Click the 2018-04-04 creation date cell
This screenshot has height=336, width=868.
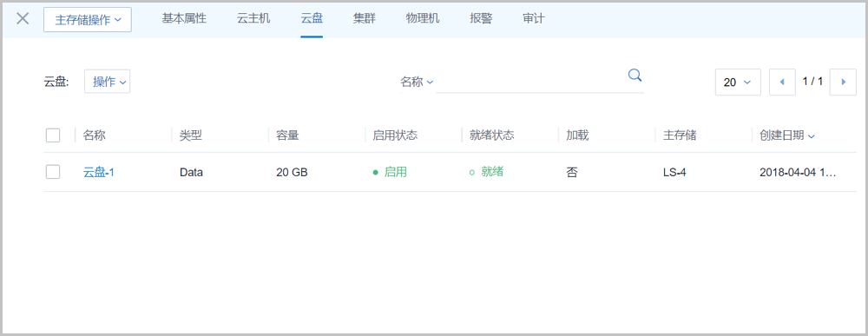click(798, 173)
